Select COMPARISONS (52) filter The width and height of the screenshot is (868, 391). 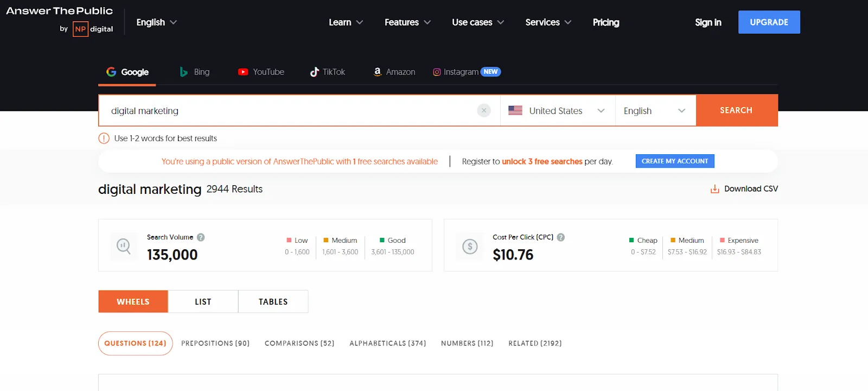[x=299, y=343]
